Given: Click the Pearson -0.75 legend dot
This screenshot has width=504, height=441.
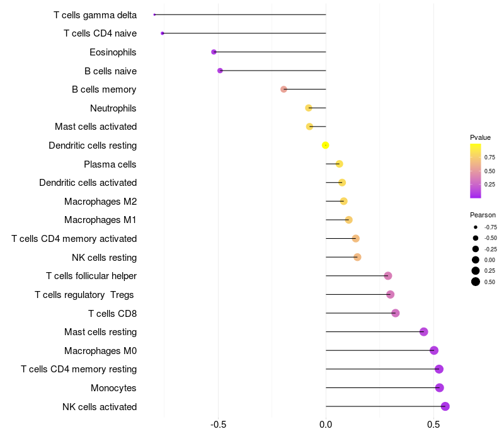Looking at the screenshot, I should click(476, 227).
